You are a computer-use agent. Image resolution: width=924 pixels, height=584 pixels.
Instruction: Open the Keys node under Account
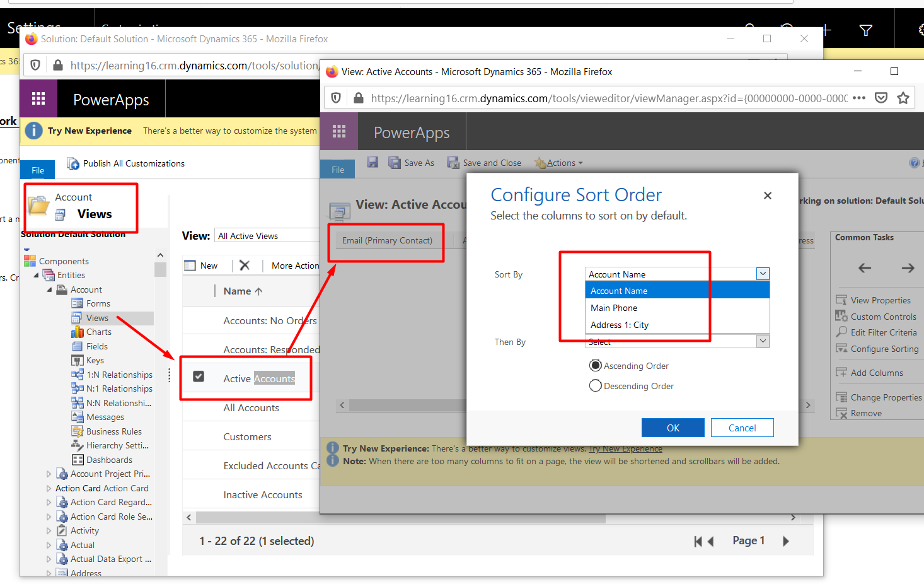click(x=88, y=360)
